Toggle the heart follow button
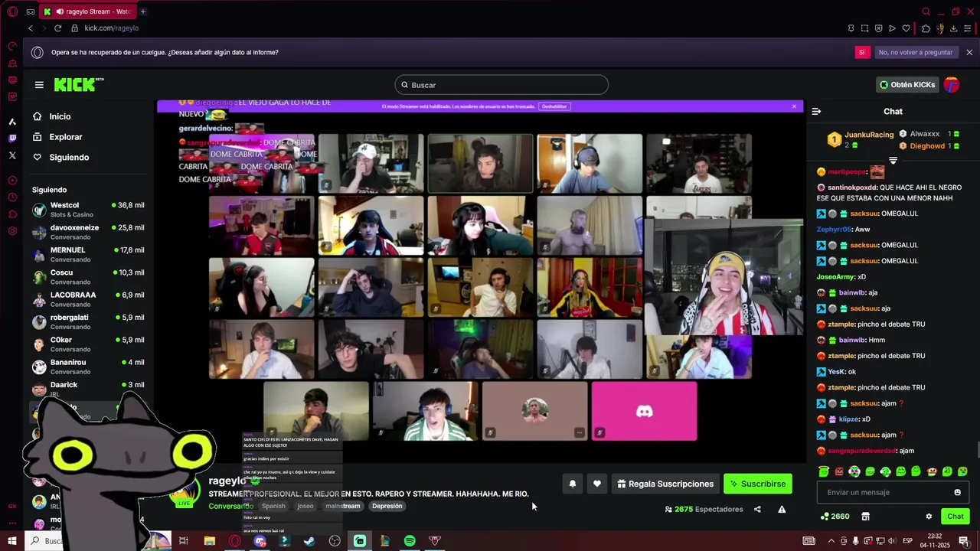The height and width of the screenshot is (551, 980). tap(597, 484)
